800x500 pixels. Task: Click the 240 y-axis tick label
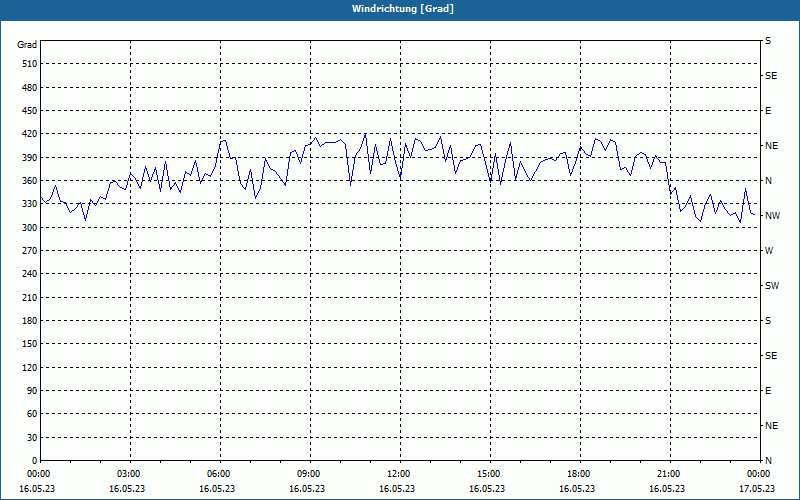tap(30, 274)
